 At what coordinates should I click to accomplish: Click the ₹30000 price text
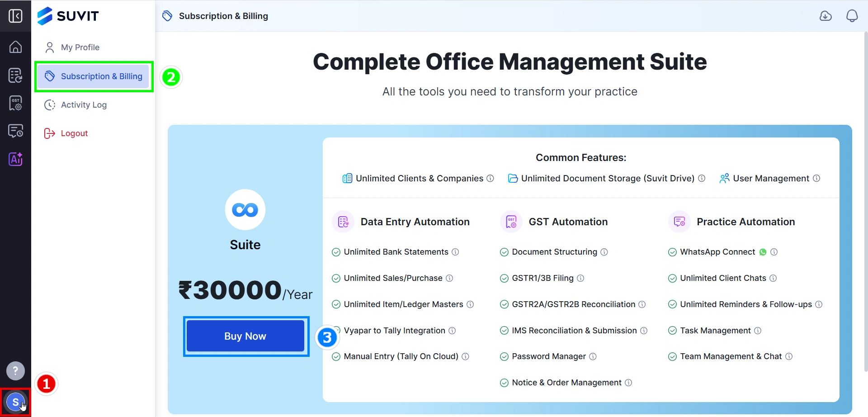coord(231,290)
